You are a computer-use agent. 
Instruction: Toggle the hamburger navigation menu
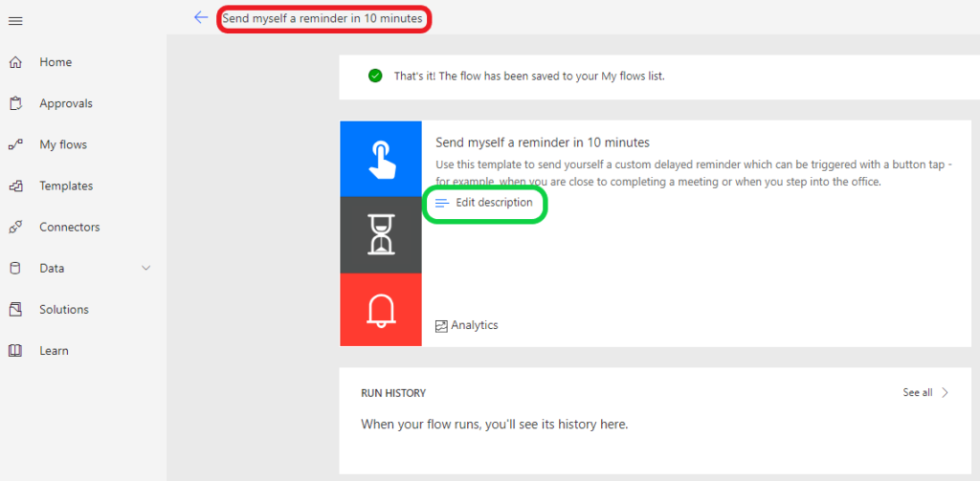coord(15,21)
